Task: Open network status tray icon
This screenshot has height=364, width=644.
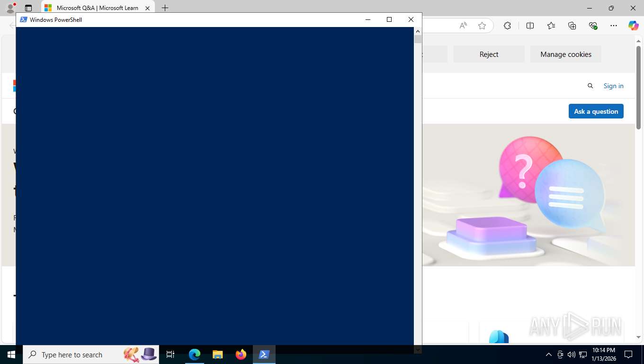Action: 583,355
